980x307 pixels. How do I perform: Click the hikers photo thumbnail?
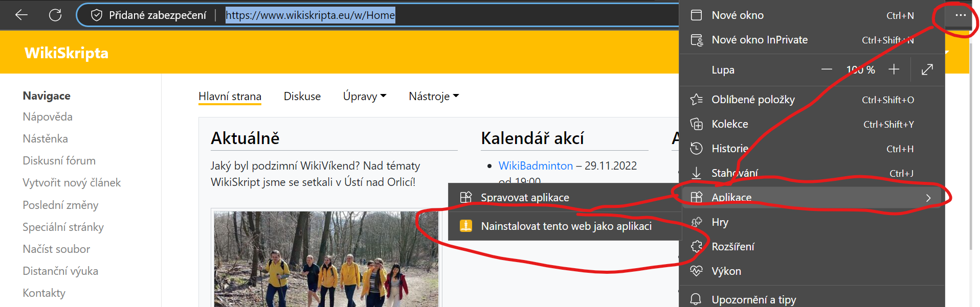326,259
